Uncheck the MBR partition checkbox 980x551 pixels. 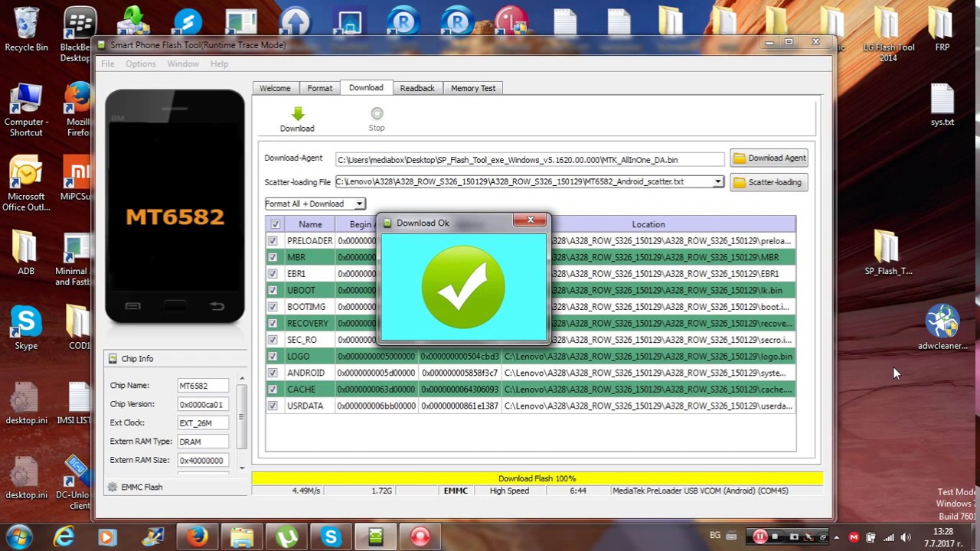pos(273,257)
